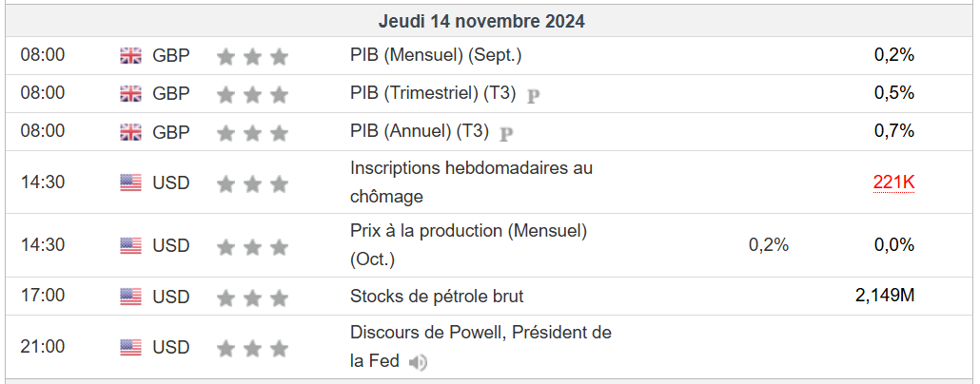This screenshot has height=384, width=980.
Task: Click US flag in Prix à la production row
Action: coord(130,246)
